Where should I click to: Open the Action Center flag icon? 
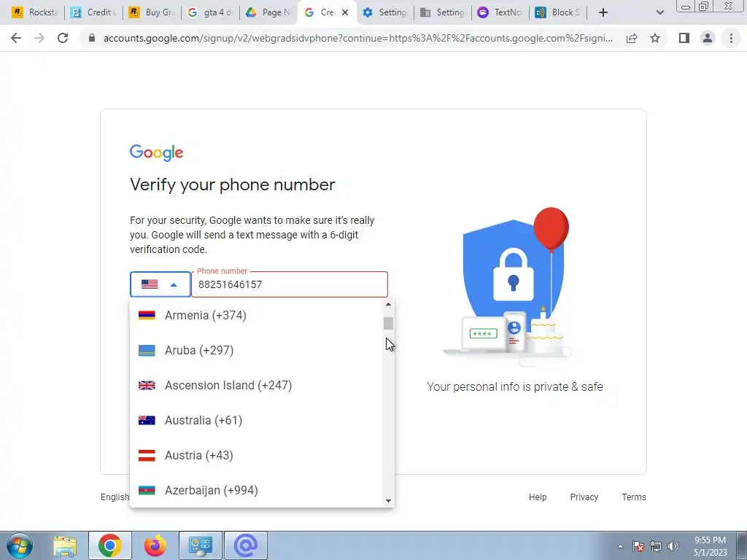click(638, 547)
